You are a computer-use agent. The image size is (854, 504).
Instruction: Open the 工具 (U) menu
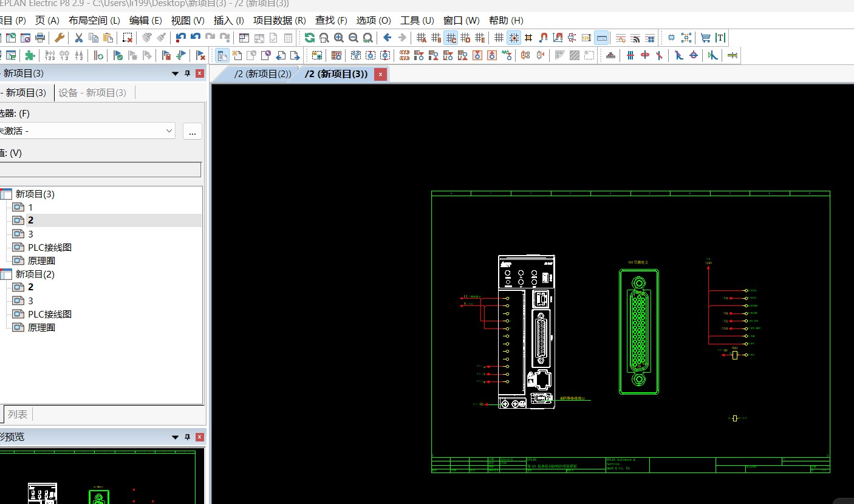[x=417, y=21]
